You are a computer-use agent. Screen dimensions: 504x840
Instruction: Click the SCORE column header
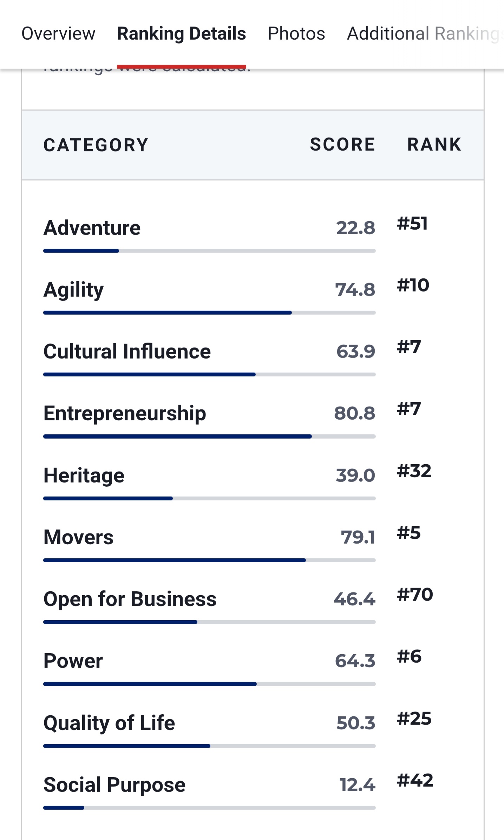click(342, 144)
